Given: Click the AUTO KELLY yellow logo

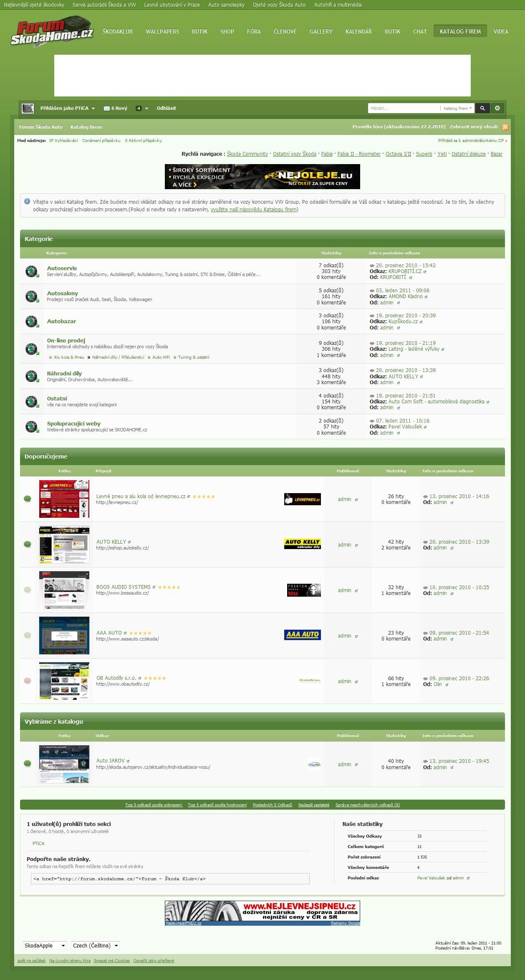Looking at the screenshot, I should click(303, 544).
